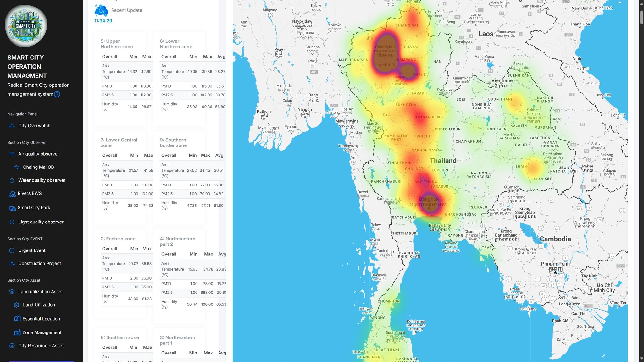Image resolution: width=644 pixels, height=362 pixels.
Task: Open City Overwatch page
Action: click(34, 126)
